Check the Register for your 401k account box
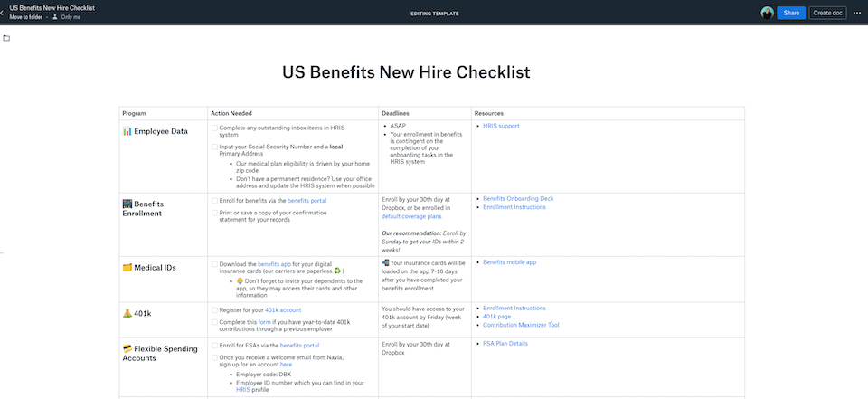 [214, 309]
